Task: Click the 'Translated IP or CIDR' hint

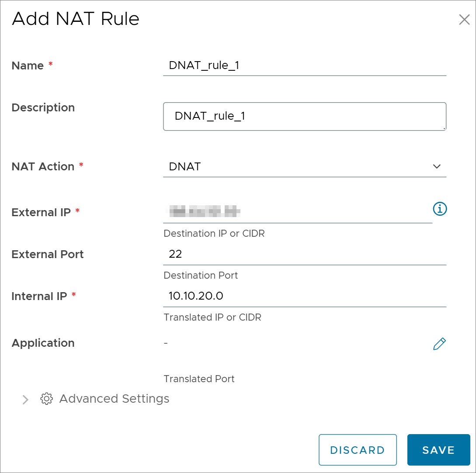Action: point(212,317)
